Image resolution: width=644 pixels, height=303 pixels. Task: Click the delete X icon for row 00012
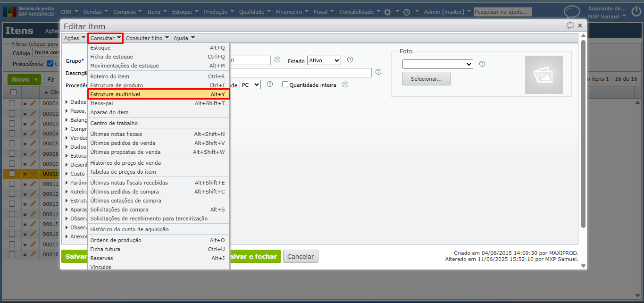click(25, 194)
